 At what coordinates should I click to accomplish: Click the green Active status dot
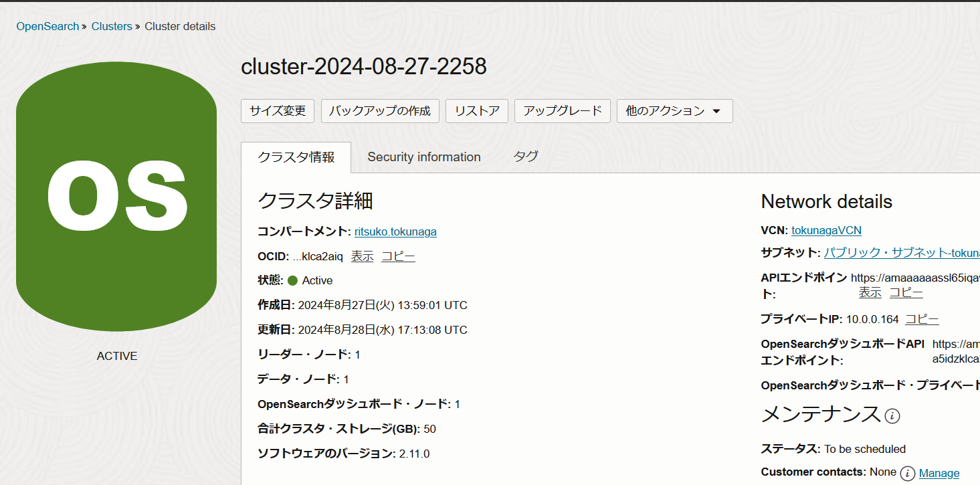(292, 280)
